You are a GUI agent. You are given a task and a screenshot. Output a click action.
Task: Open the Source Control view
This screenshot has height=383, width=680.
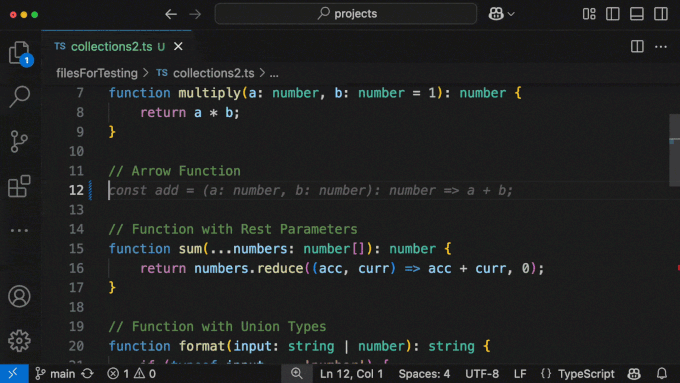[20, 141]
